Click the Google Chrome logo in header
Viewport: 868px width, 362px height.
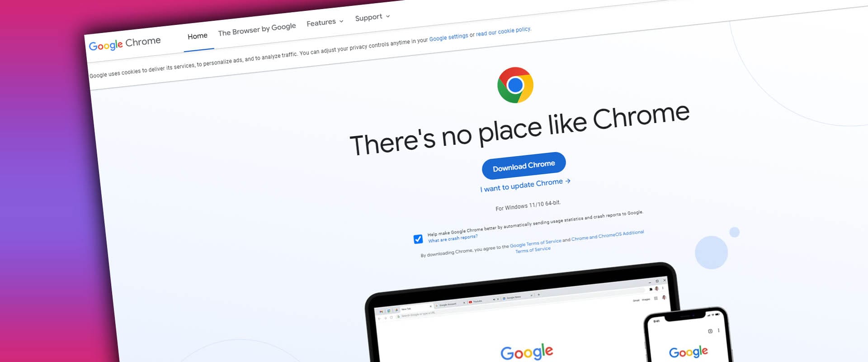(125, 44)
